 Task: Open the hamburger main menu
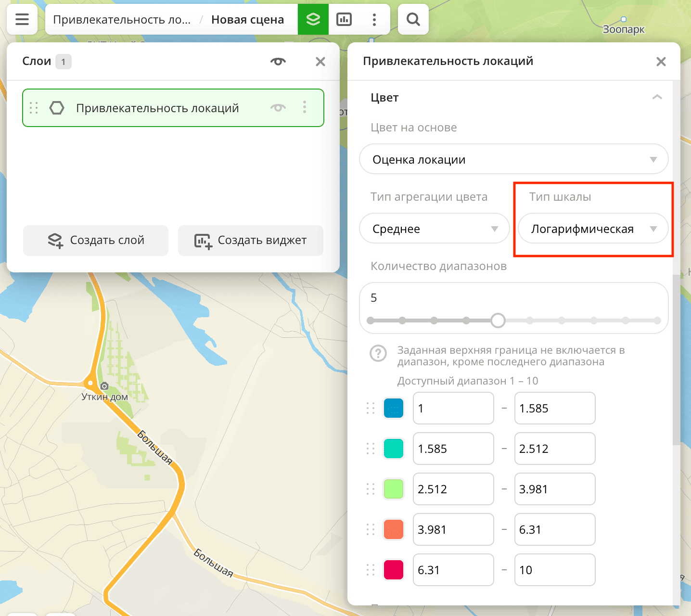coord(22,19)
